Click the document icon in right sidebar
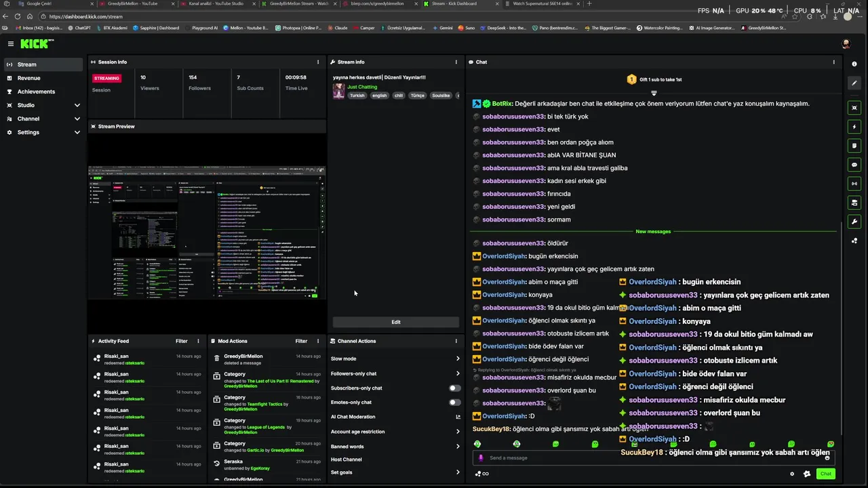 coord(854,145)
